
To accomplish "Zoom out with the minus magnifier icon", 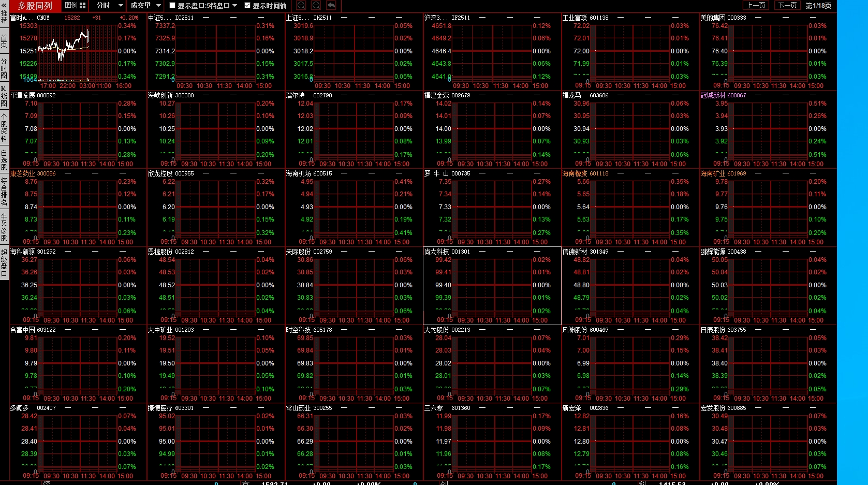I will [316, 5].
